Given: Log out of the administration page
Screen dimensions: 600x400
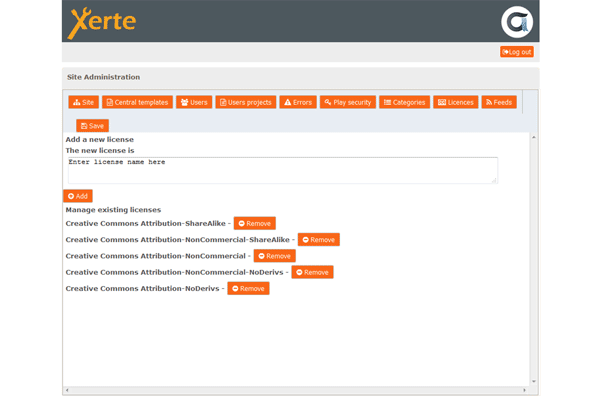Looking at the screenshot, I should (x=516, y=52).
